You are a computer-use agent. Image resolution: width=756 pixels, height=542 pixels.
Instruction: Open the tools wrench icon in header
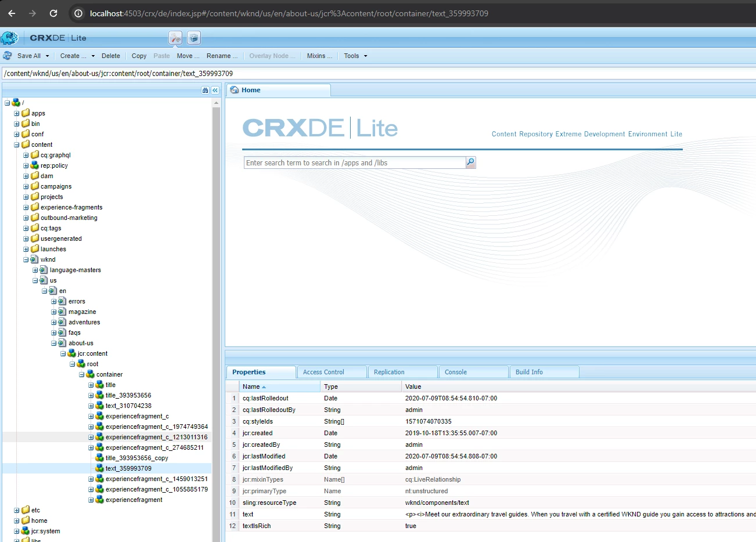coord(175,38)
